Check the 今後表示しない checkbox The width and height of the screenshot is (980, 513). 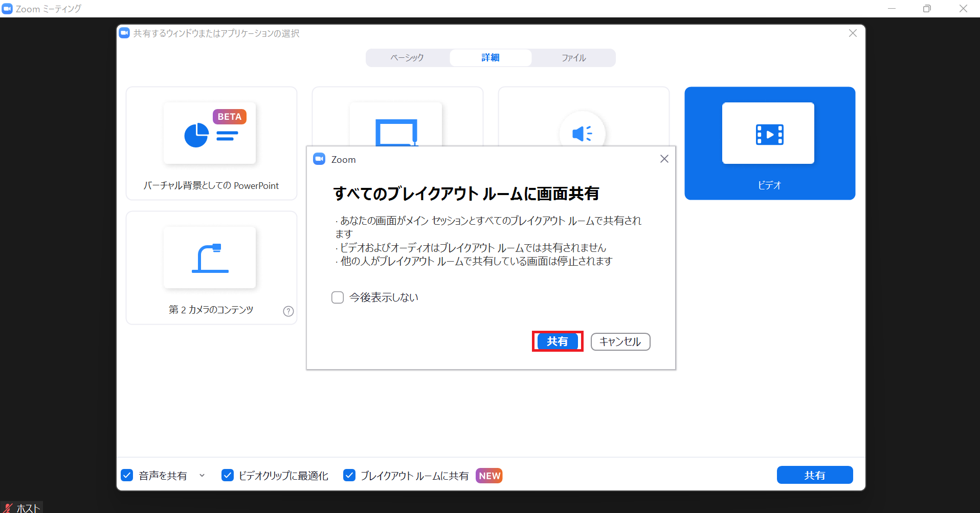coord(338,297)
